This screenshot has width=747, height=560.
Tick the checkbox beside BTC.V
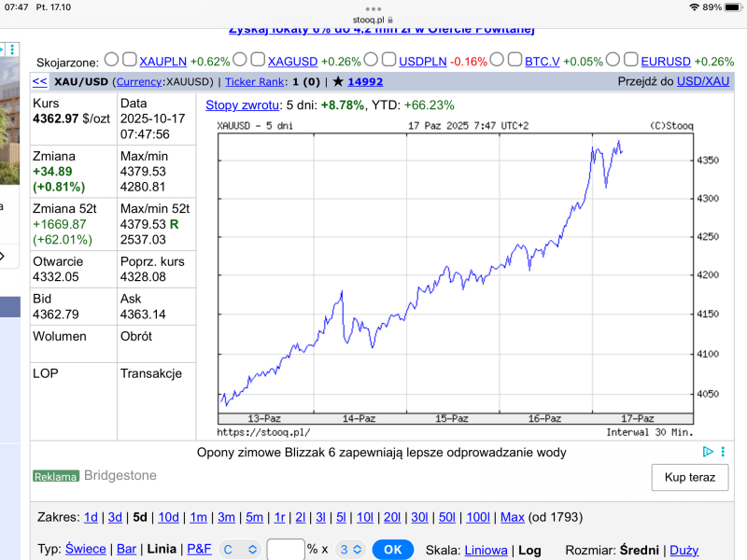point(515,61)
